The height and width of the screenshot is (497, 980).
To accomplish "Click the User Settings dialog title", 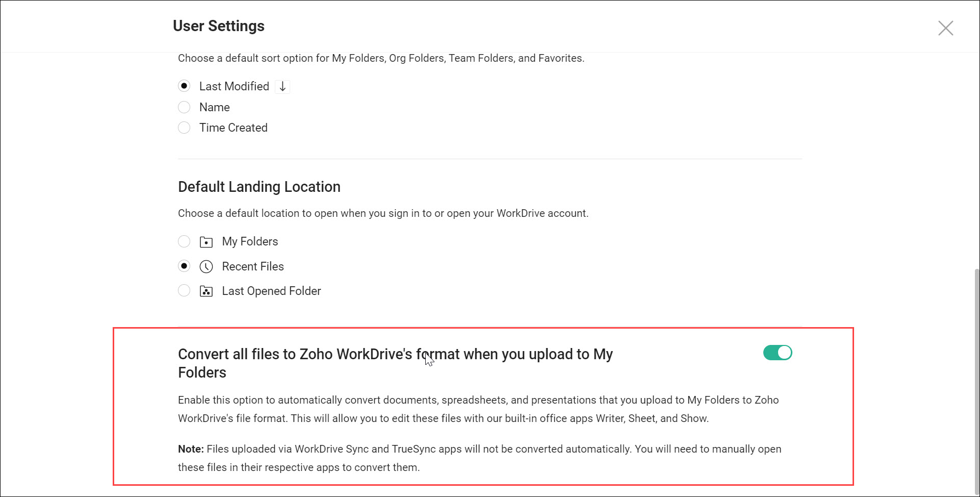I will click(x=218, y=26).
